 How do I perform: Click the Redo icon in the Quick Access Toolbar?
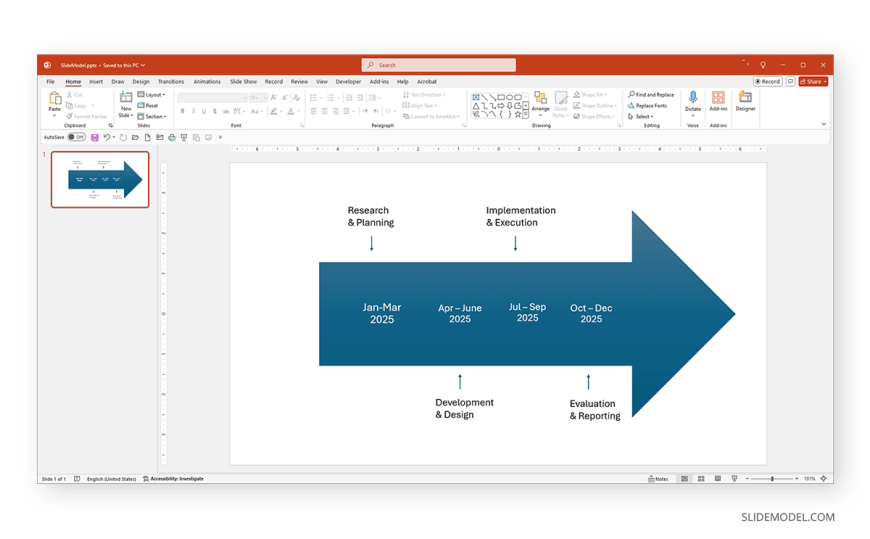pyautogui.click(x=123, y=137)
